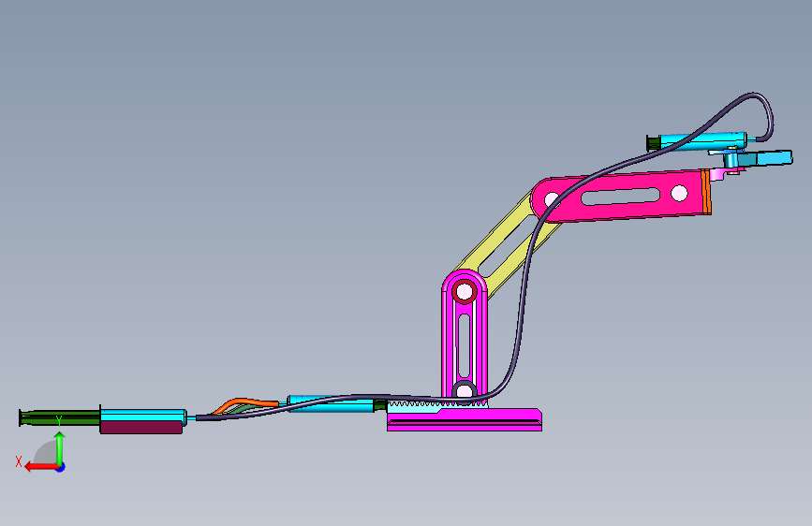Click the red X axis arrow of triad
The height and width of the screenshot is (526, 812).
(x=41, y=467)
